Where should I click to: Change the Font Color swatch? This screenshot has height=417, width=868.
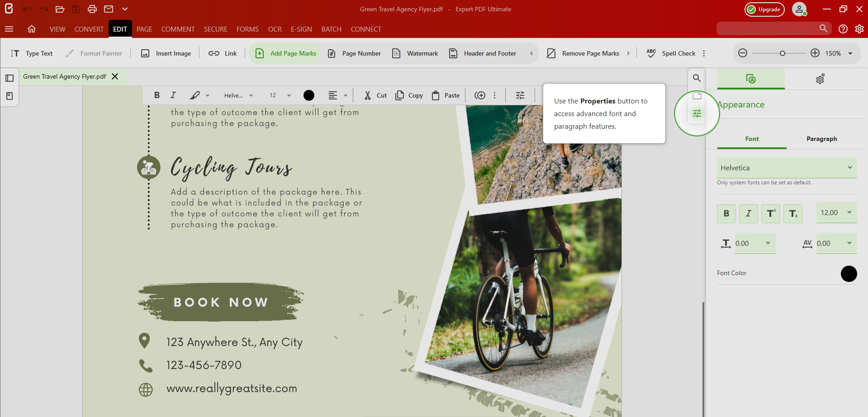pos(849,274)
